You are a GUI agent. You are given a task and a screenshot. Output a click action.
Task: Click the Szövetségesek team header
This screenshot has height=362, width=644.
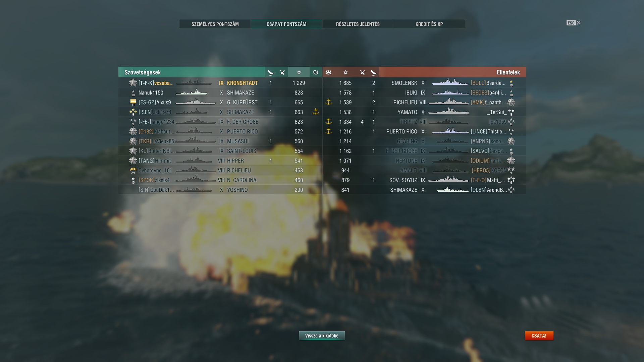coord(192,72)
